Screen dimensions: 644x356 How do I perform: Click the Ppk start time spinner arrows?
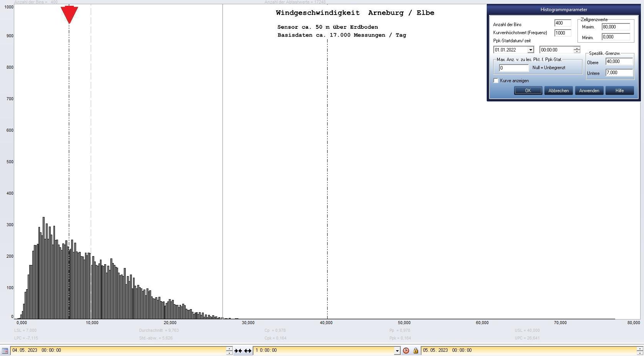point(577,50)
